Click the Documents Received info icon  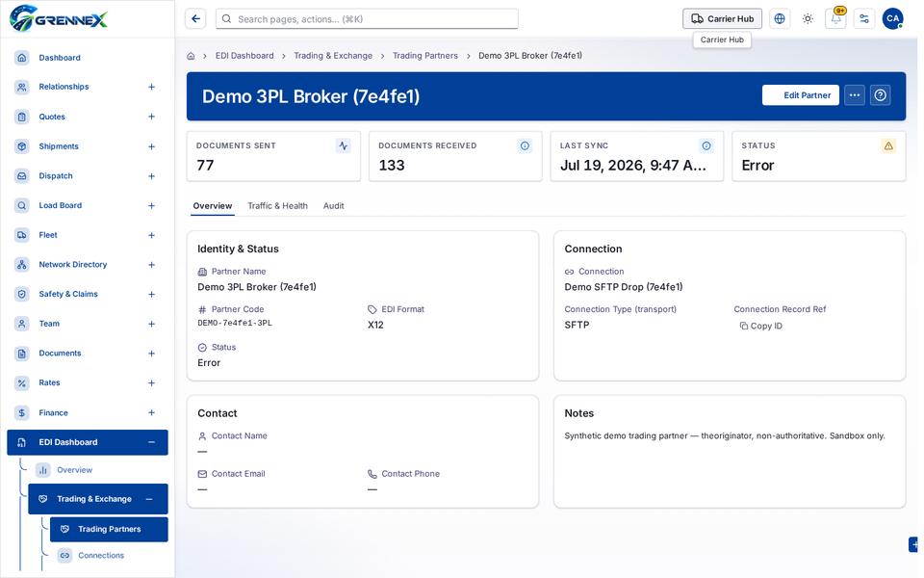pos(525,145)
